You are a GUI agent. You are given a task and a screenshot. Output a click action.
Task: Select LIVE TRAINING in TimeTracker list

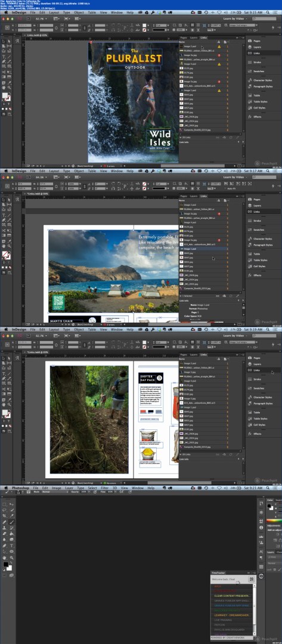pyautogui.click(x=231, y=620)
